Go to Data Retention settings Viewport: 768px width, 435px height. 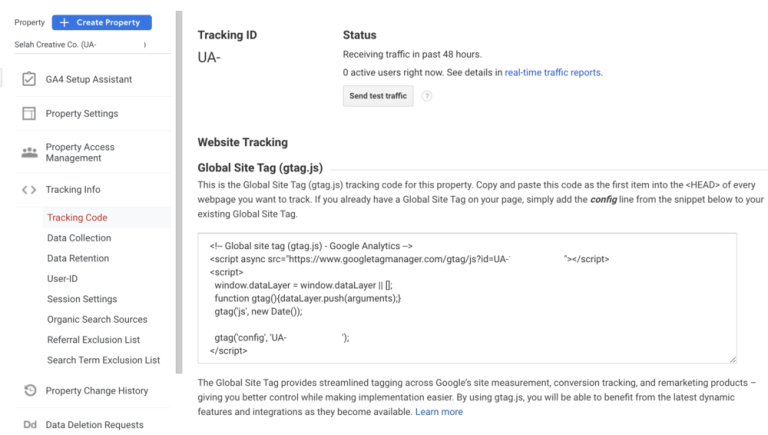click(78, 258)
